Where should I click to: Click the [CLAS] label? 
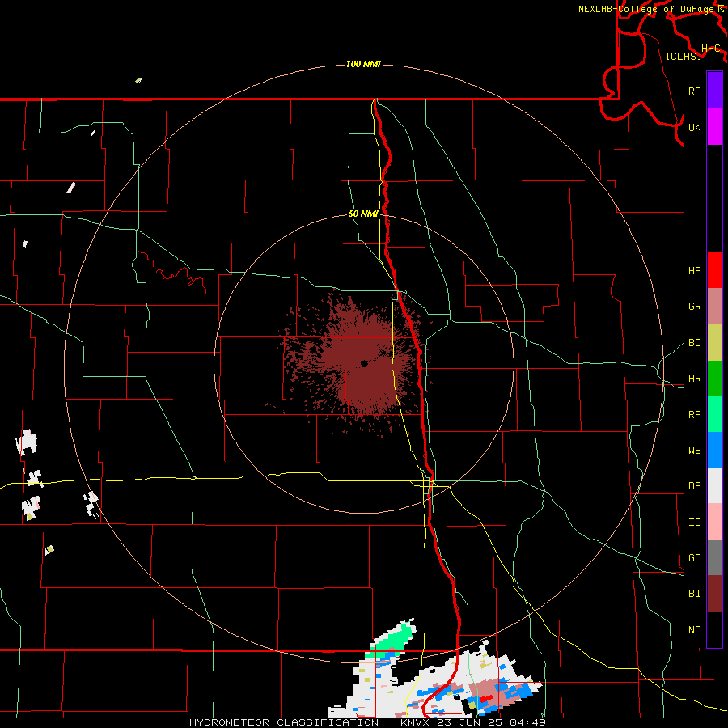pyautogui.click(x=684, y=56)
